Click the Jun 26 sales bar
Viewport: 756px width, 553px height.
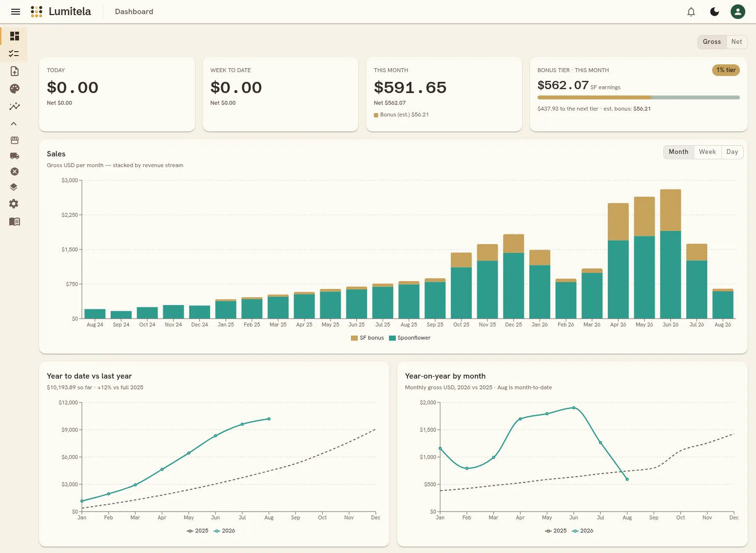coord(671,254)
